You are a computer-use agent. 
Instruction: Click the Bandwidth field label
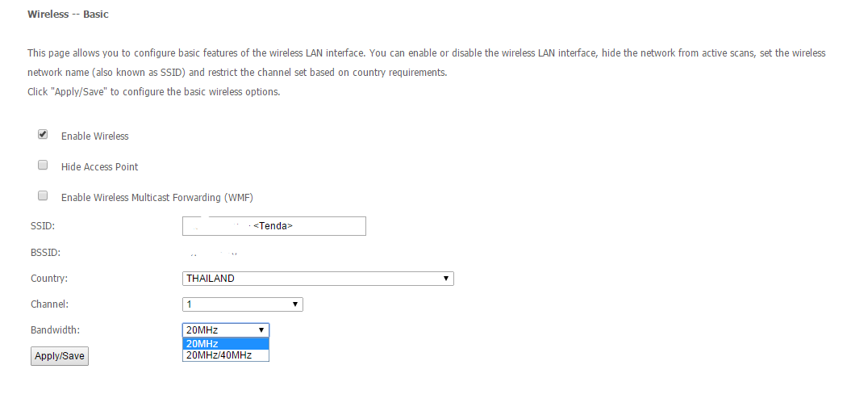56,330
